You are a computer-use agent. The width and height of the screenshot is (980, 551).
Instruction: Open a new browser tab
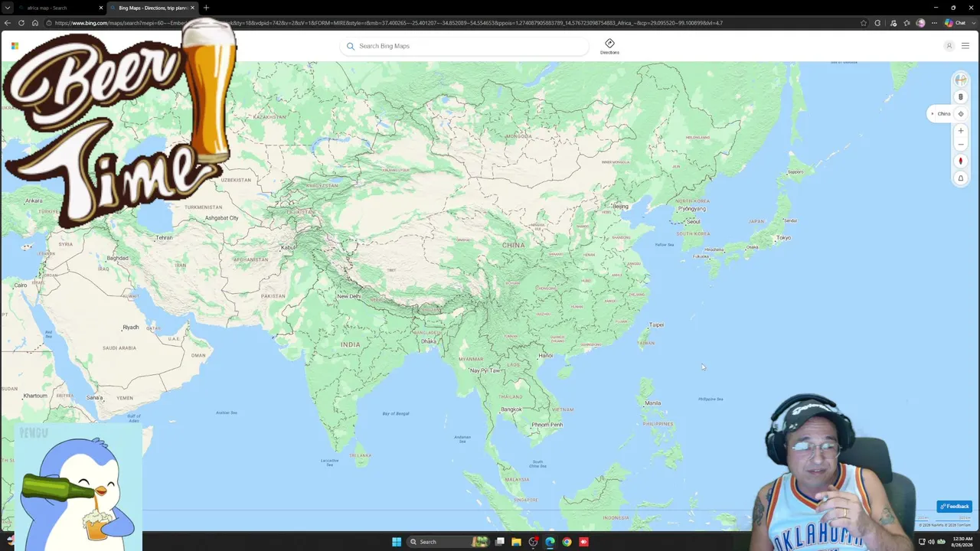coord(206,8)
